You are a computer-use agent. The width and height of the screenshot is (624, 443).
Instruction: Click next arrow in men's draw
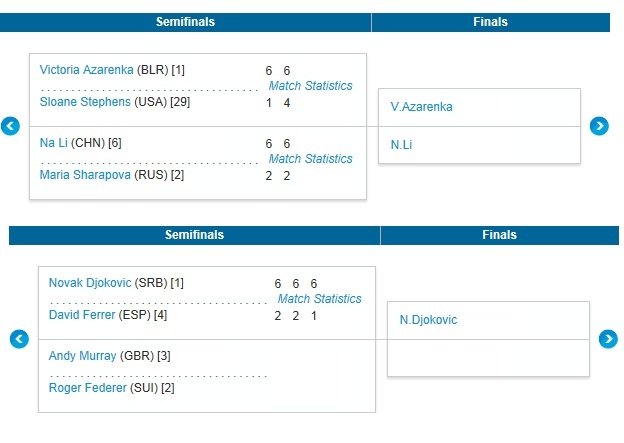(x=608, y=339)
